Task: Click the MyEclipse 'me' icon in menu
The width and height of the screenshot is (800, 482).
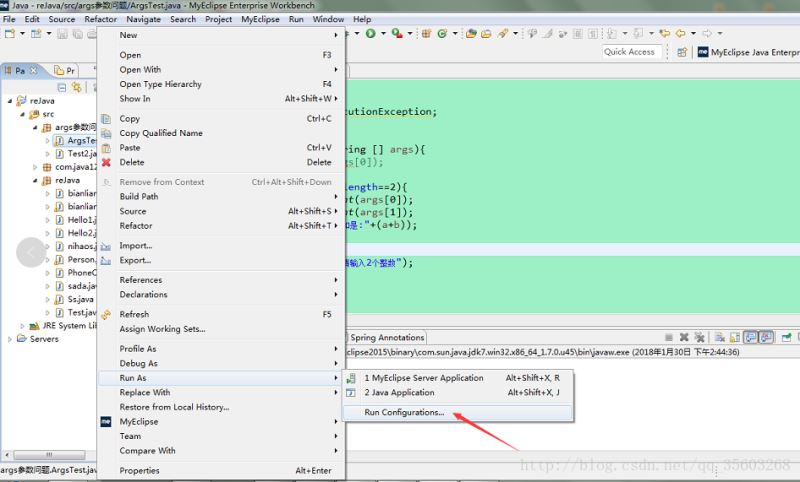Action: (x=106, y=422)
